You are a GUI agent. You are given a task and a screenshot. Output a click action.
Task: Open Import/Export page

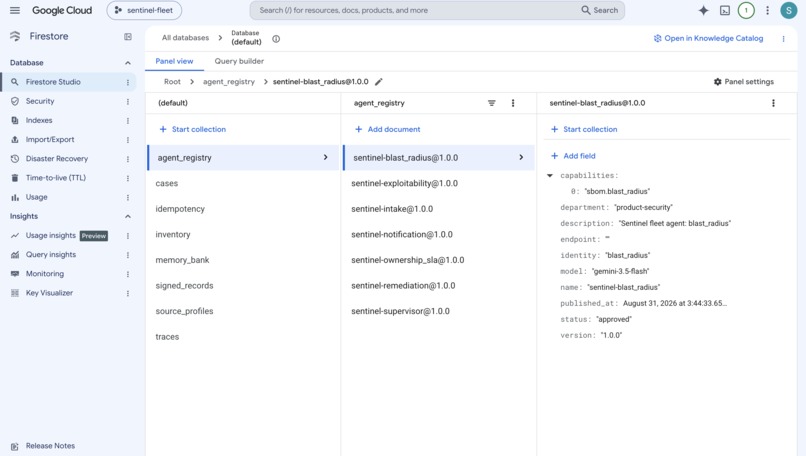[x=50, y=140]
